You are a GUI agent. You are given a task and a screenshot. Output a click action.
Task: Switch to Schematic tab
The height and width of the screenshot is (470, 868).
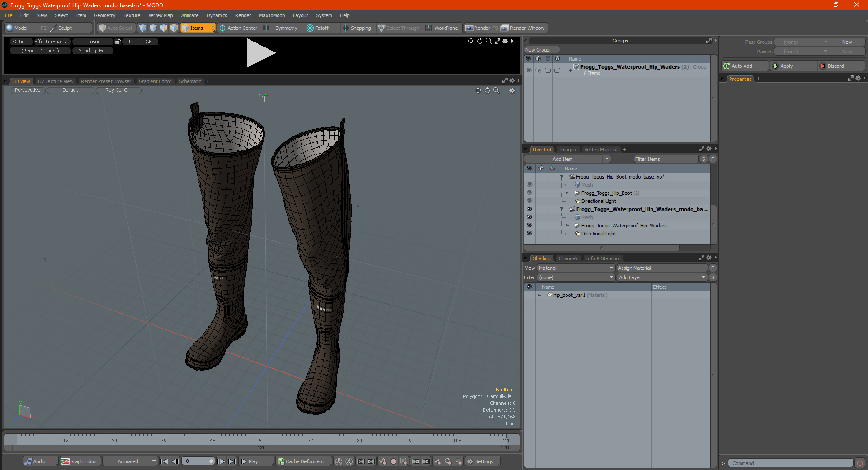[190, 81]
